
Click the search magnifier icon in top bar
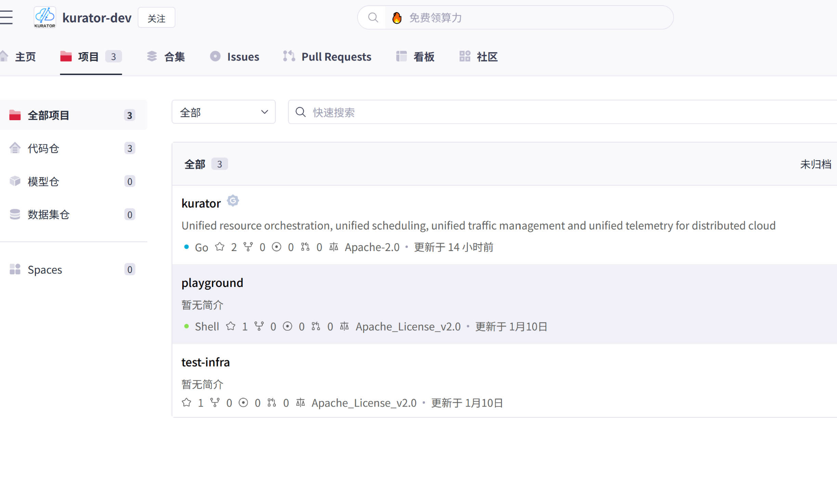[373, 18]
